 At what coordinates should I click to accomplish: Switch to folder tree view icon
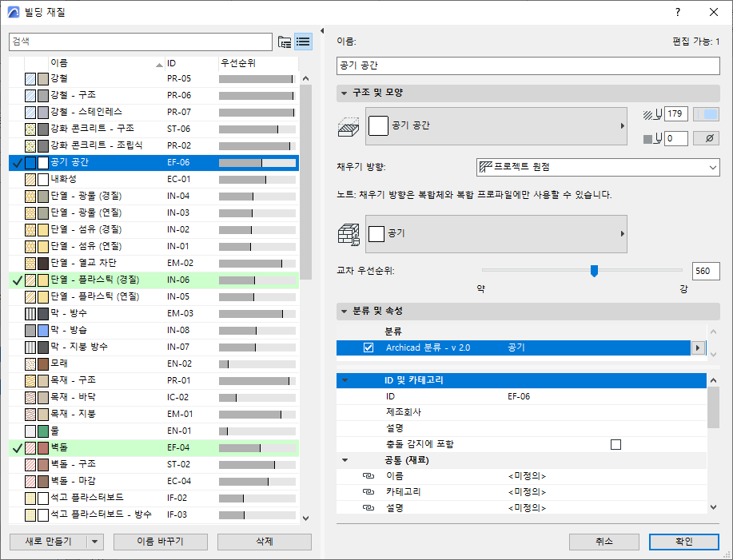pos(285,42)
